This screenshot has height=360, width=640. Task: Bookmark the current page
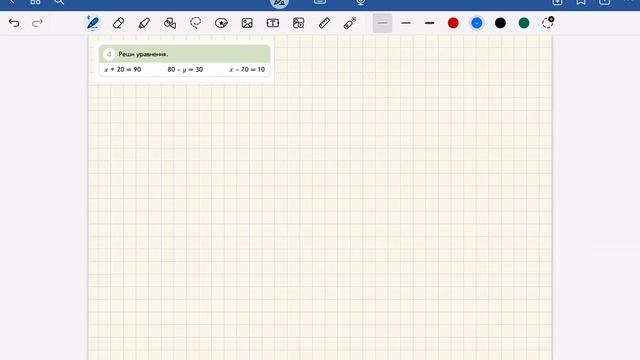(x=581, y=2)
